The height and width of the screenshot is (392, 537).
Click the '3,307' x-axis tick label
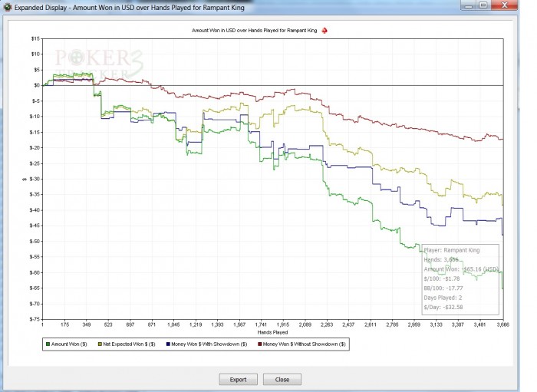pos(457,324)
